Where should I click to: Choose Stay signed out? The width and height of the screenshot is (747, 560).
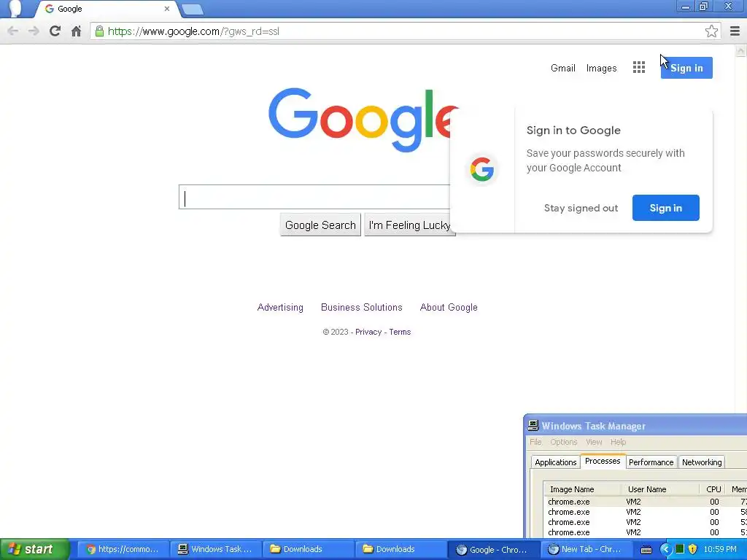pos(581,208)
